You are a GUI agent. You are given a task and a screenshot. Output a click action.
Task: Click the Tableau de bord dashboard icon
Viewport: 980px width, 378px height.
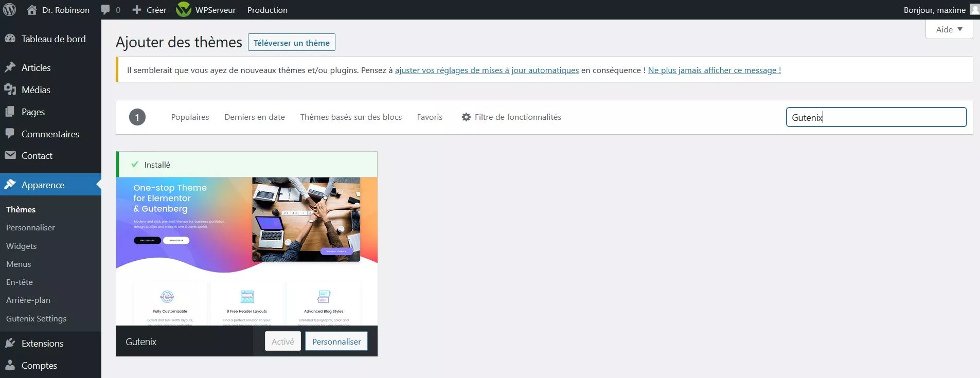[10, 39]
